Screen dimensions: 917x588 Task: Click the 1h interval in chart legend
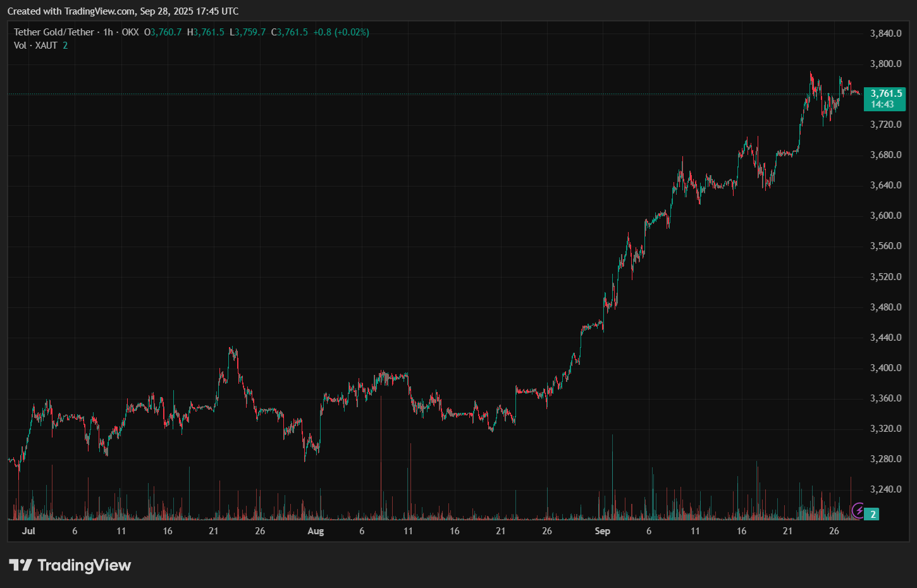click(108, 32)
